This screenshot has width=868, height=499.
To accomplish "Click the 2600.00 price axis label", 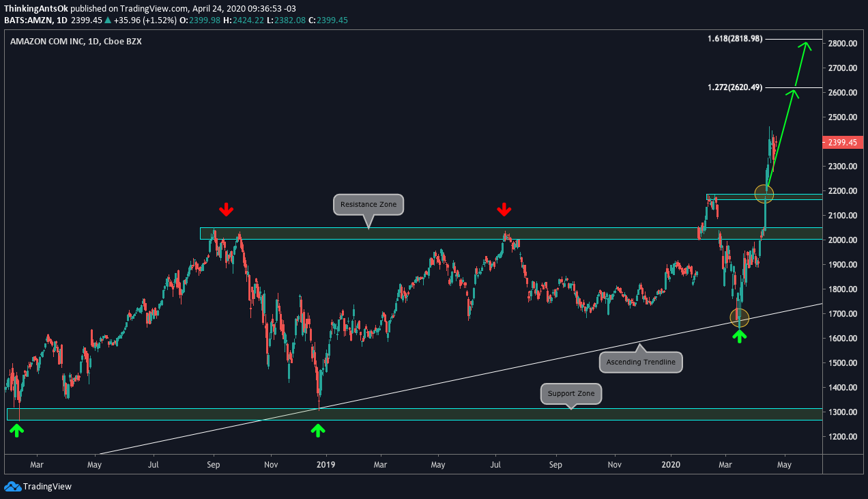I will (x=843, y=93).
